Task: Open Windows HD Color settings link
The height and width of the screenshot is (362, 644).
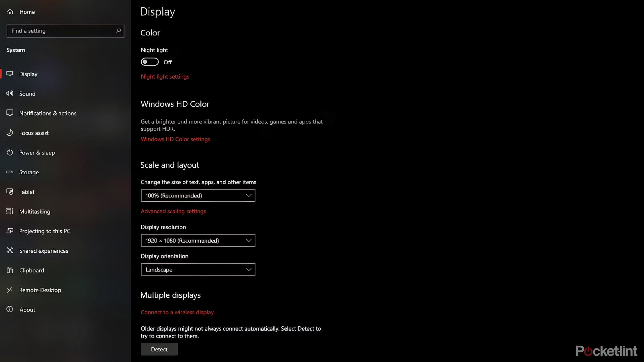Action: click(x=176, y=139)
